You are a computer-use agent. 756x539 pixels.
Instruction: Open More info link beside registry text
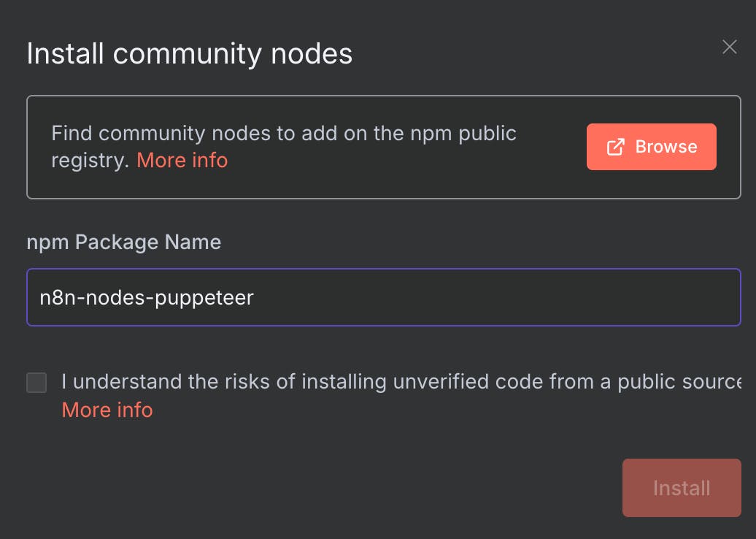click(182, 160)
